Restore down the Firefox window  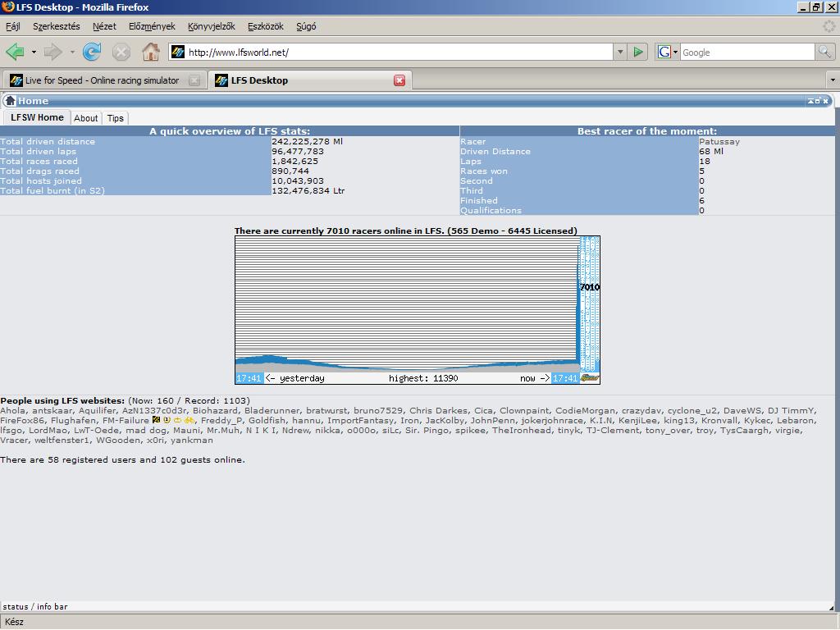tap(816, 7)
